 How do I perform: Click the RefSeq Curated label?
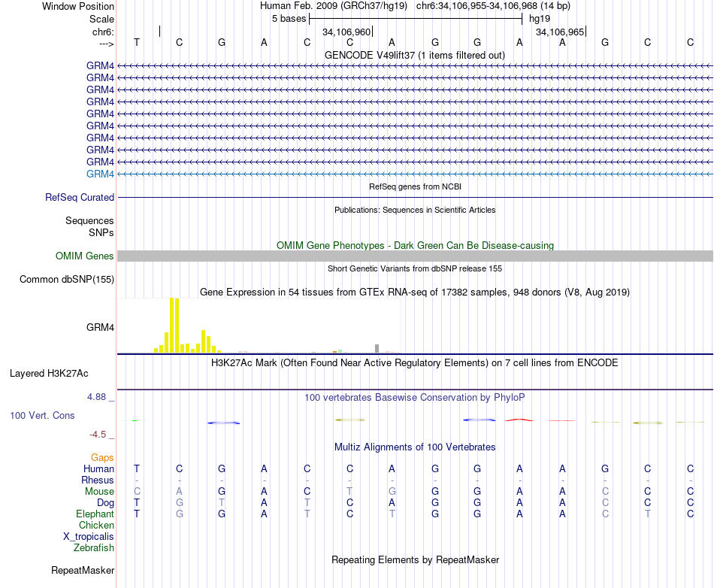click(x=80, y=197)
